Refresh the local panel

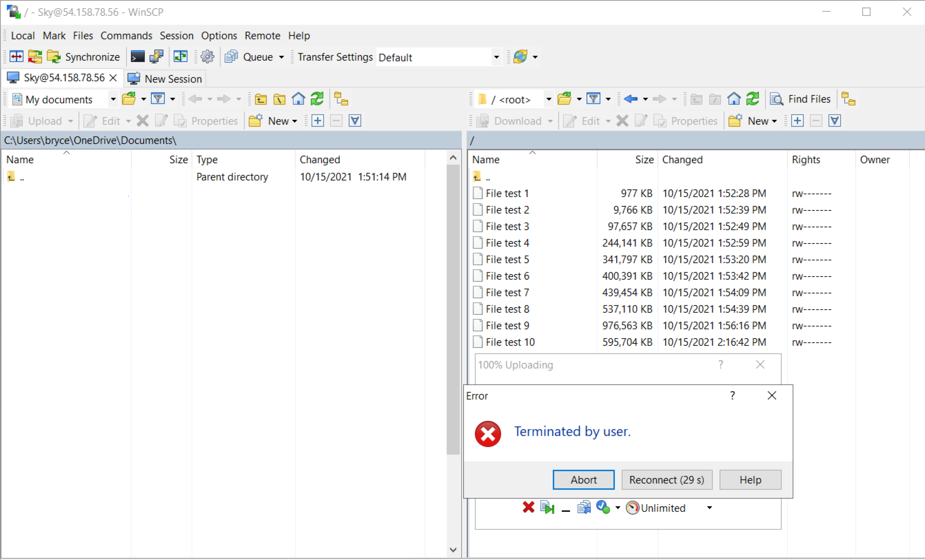coord(317,99)
